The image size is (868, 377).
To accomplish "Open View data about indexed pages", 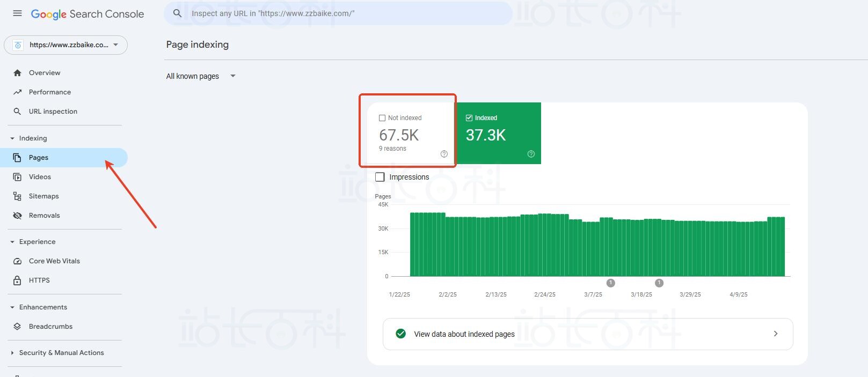I will [587, 334].
